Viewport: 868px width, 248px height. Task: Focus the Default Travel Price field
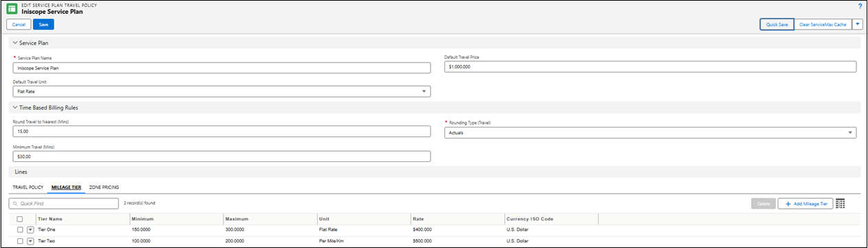[650, 67]
